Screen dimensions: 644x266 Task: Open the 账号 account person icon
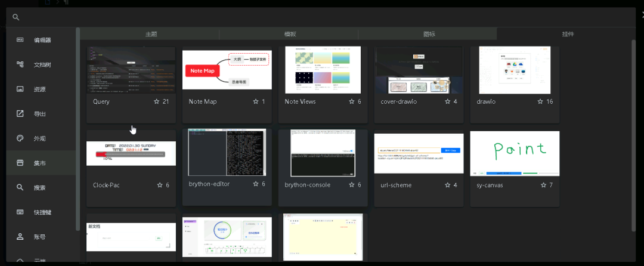pos(20,237)
